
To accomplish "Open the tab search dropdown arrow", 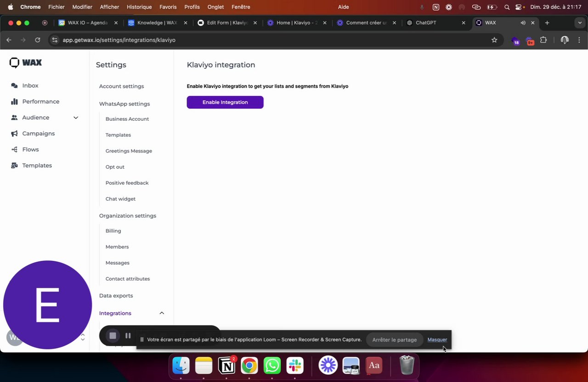I will [580, 22].
